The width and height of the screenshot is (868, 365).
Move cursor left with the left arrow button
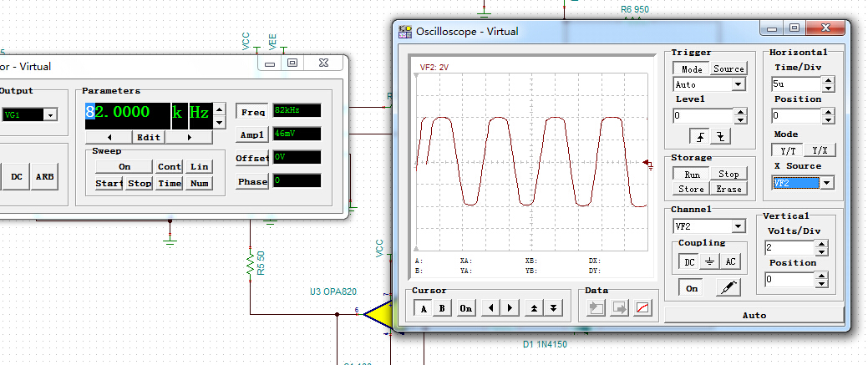(490, 308)
